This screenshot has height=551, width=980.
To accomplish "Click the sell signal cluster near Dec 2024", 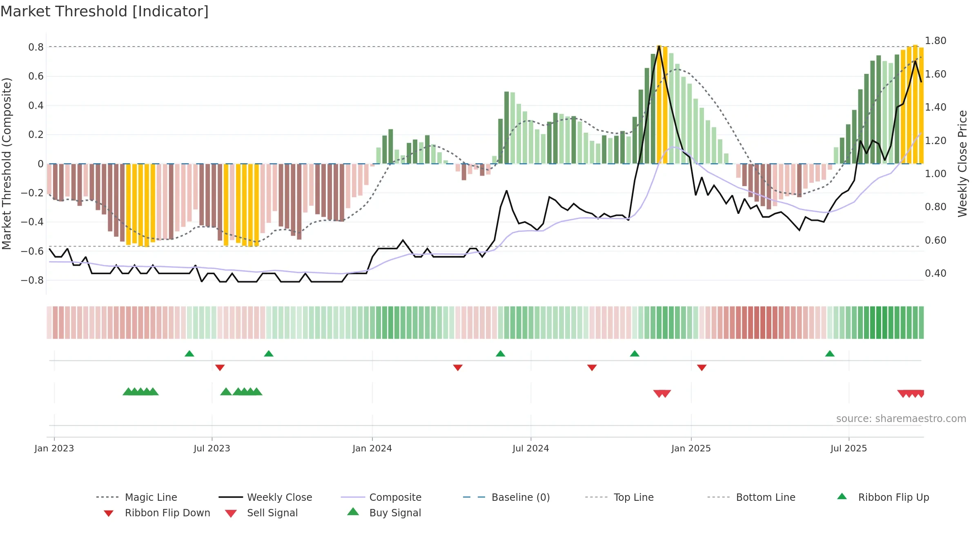I will tap(662, 394).
